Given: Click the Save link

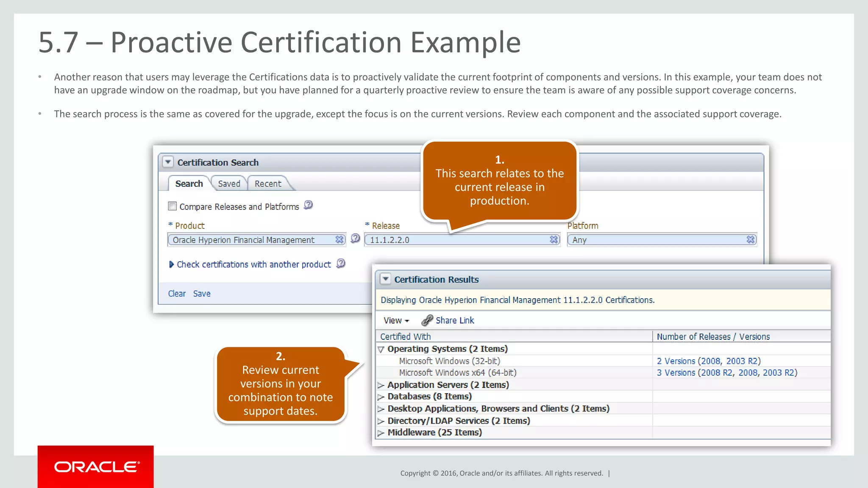Looking at the screenshot, I should click(x=202, y=294).
